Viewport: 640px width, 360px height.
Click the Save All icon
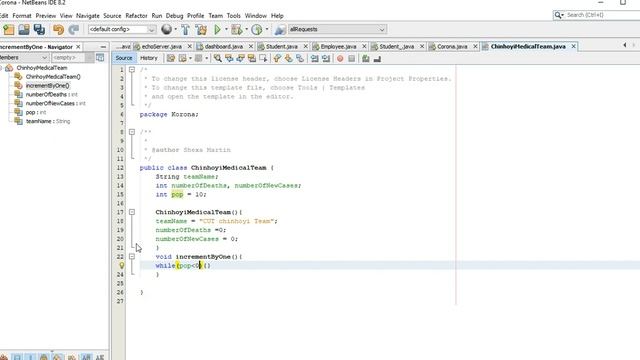point(39,29)
